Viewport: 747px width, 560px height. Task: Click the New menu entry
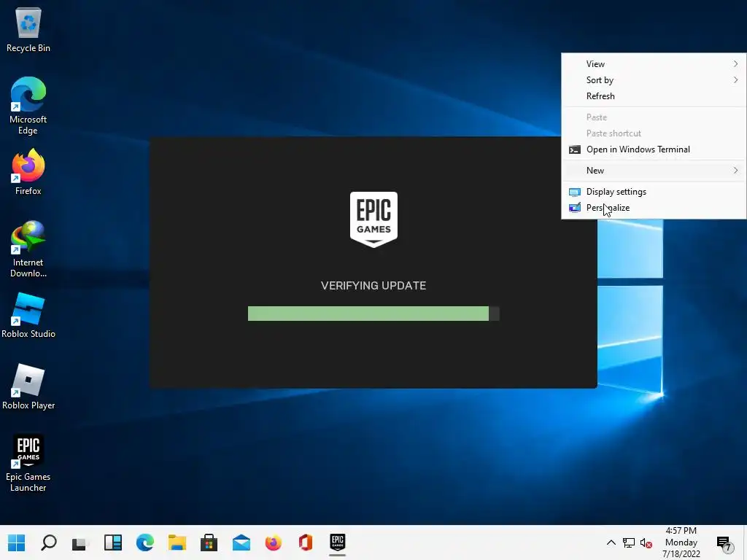tap(654, 171)
